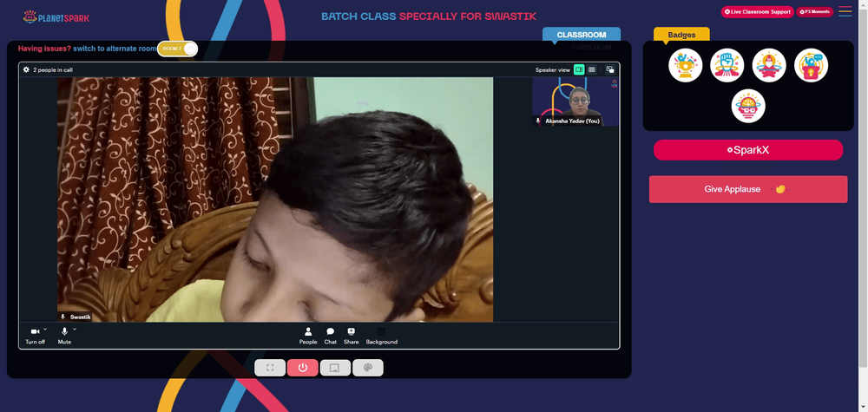The image size is (868, 412).
Task: Select the meditating figure badge
Action: coord(769,65)
